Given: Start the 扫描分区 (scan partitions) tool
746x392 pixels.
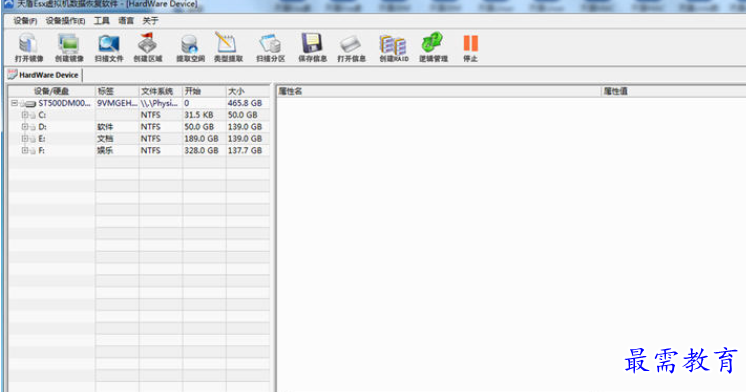Looking at the screenshot, I should click(270, 48).
